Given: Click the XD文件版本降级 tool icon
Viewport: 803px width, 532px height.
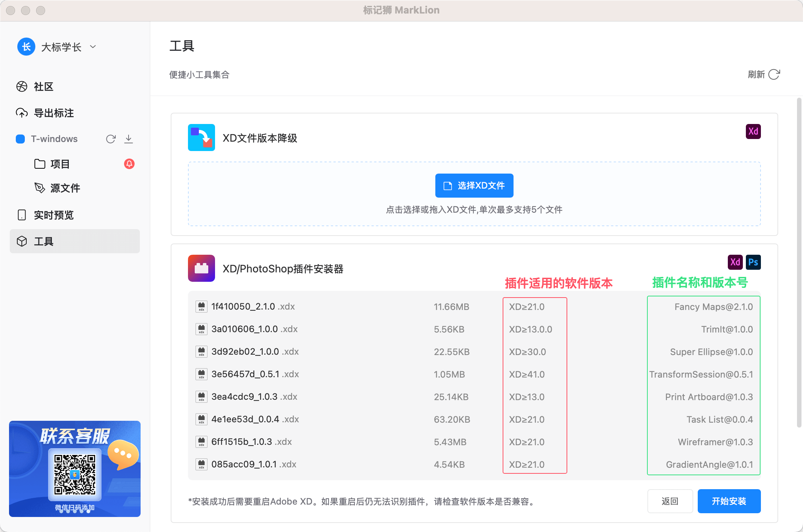Looking at the screenshot, I should tap(201, 138).
